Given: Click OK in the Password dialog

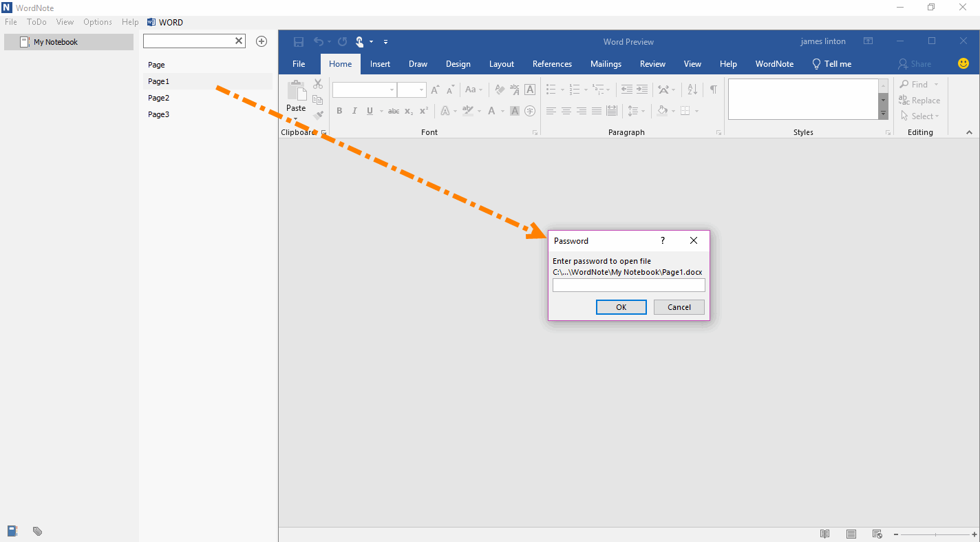Looking at the screenshot, I should click(x=621, y=307).
